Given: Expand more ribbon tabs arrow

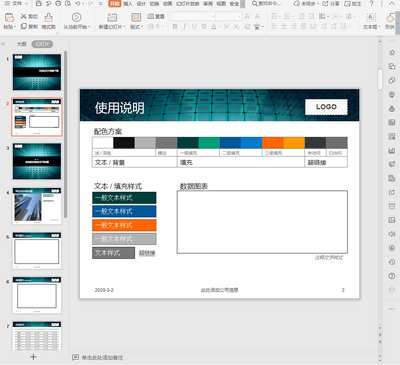Looking at the screenshot, I should pos(242,4).
